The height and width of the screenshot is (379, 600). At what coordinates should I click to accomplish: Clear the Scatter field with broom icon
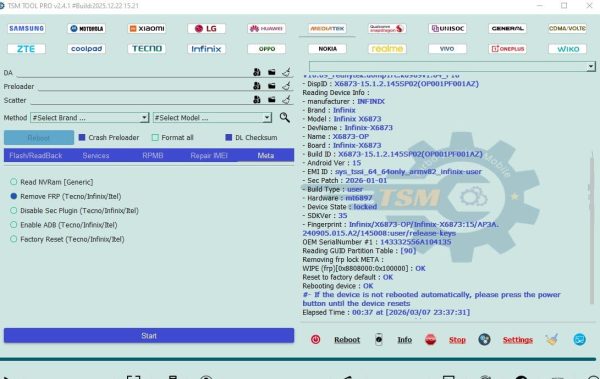click(286, 100)
